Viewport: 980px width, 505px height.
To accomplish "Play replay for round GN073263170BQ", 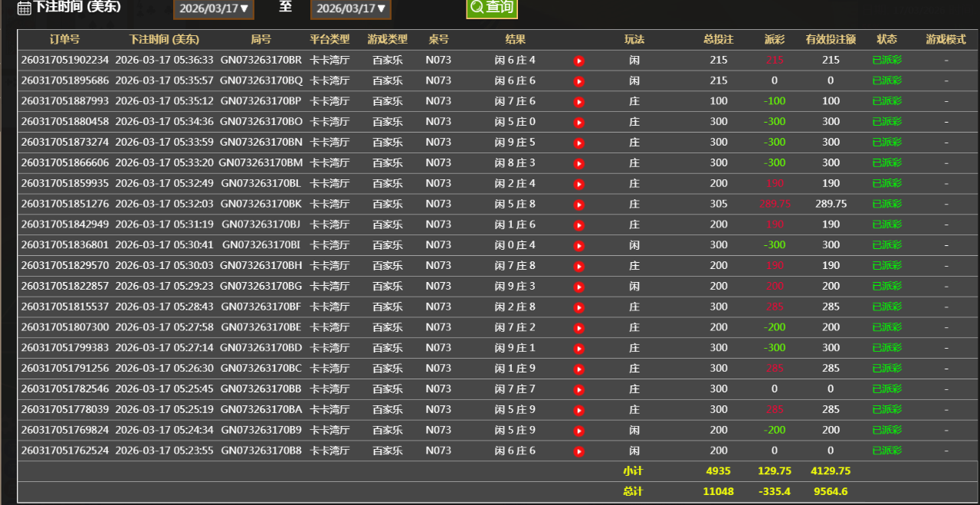I will tap(579, 81).
